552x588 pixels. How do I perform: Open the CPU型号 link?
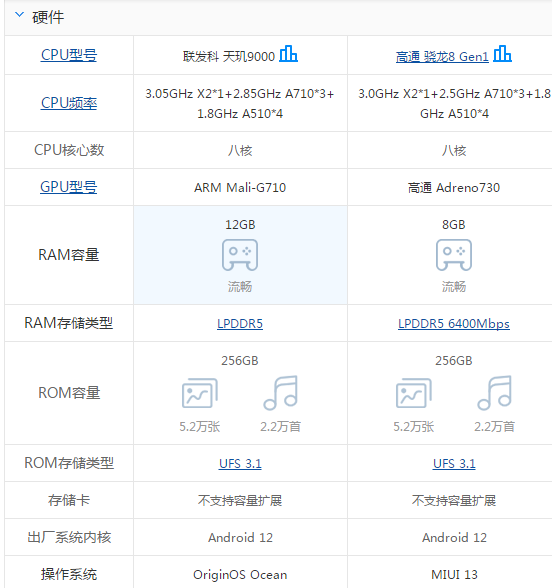(x=69, y=55)
